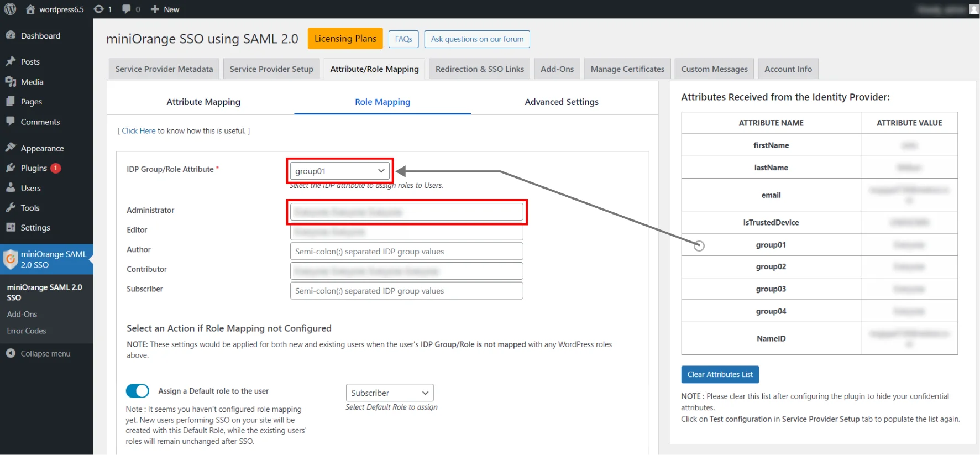Open the updates icon in admin bar
Image resolution: width=980 pixels, height=455 pixels.
point(103,9)
